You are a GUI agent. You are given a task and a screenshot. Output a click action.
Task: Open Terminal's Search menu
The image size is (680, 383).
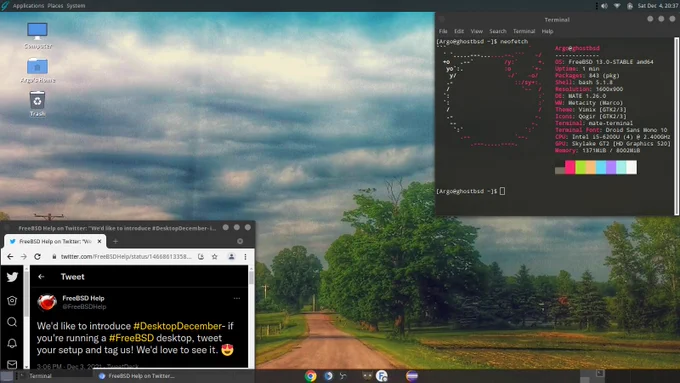pyautogui.click(x=498, y=31)
